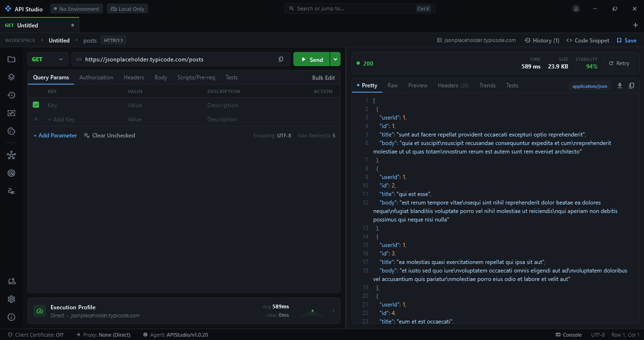The height and width of the screenshot is (340, 644).
Task: Open the application/json content type selector
Action: tap(590, 86)
